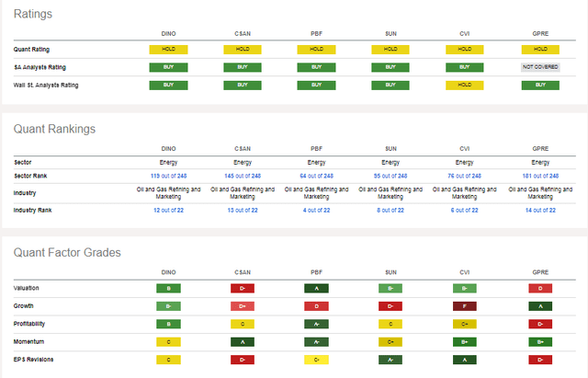Open the '145 out of 248' sector rank link
Image resolution: width=588 pixels, height=378 pixels.
coord(243,176)
